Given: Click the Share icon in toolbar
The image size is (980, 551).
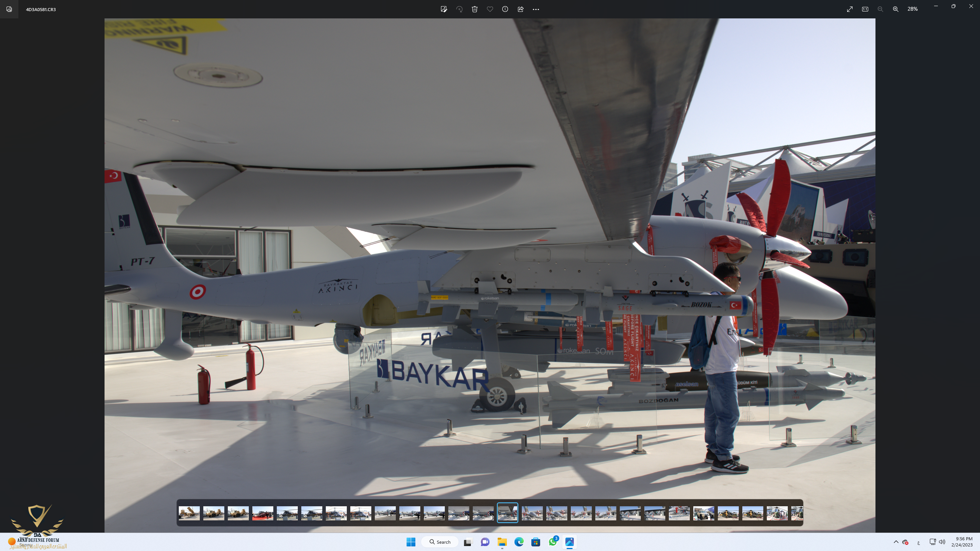Looking at the screenshot, I should click(521, 9).
